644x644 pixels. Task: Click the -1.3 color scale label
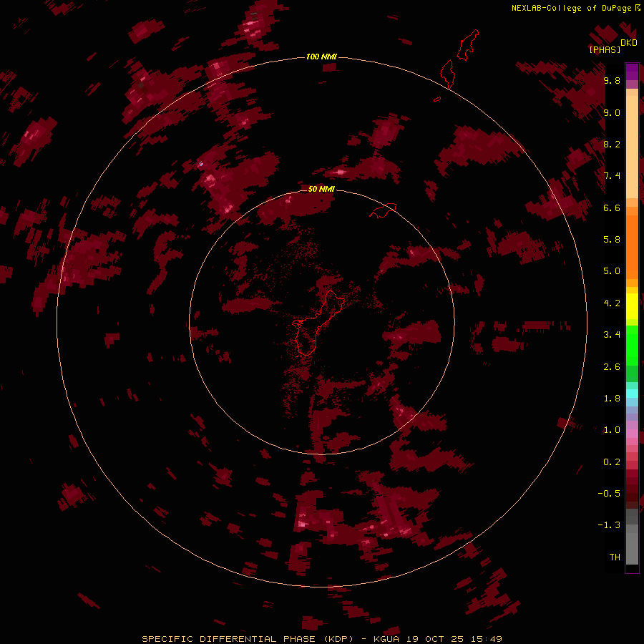[609, 525]
